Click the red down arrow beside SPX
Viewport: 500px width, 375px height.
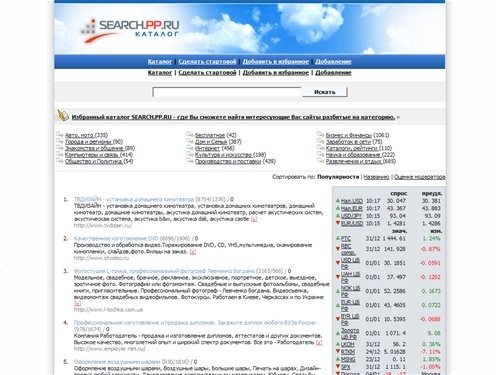[338, 366]
